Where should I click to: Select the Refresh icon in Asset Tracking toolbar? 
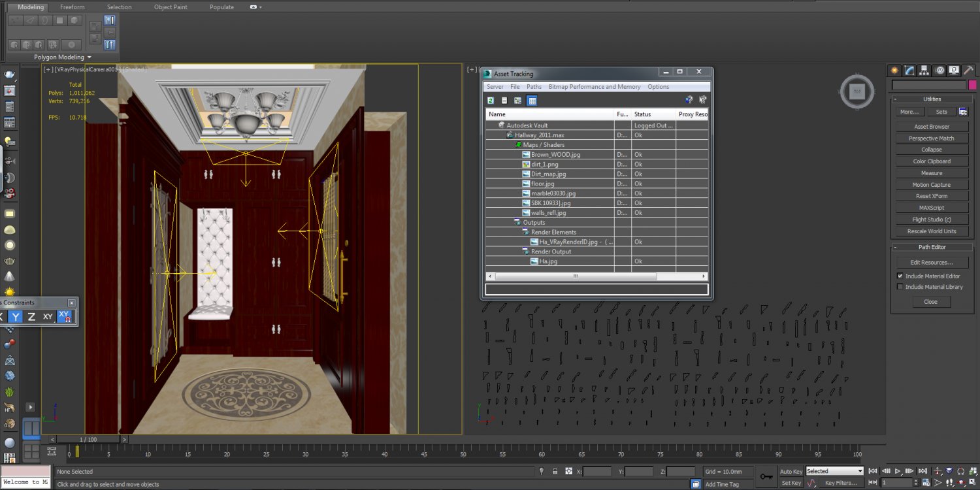click(489, 100)
